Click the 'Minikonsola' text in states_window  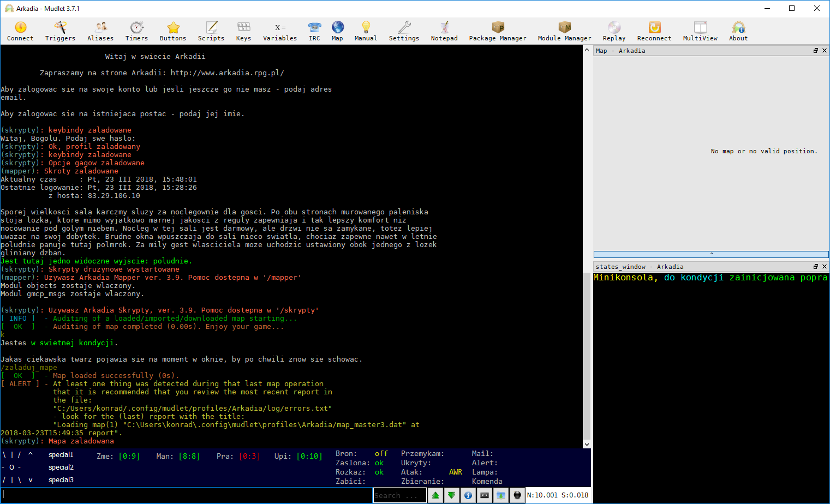click(623, 278)
